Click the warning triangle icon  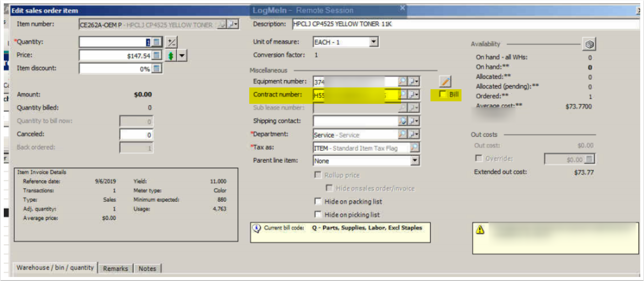coord(480,230)
